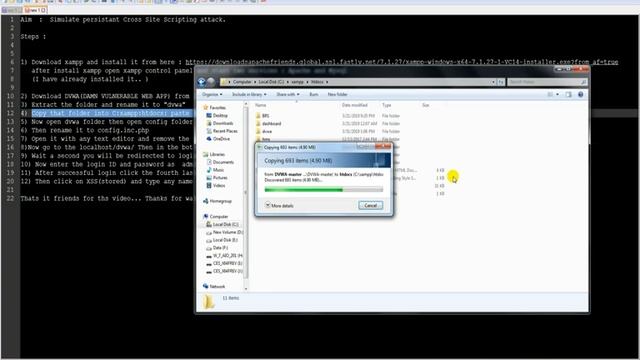Click Aim line in text editor

(x=123, y=20)
